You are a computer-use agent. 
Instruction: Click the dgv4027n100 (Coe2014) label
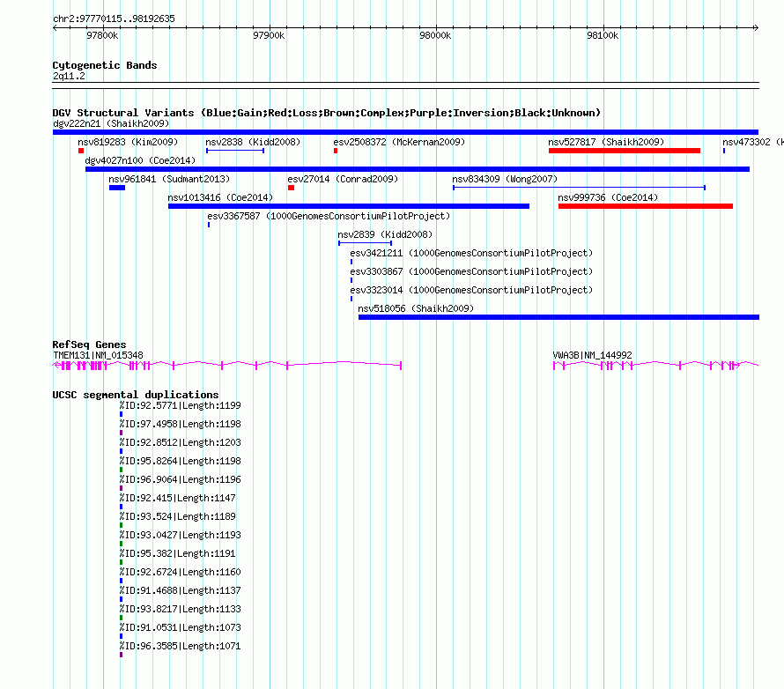click(x=140, y=160)
